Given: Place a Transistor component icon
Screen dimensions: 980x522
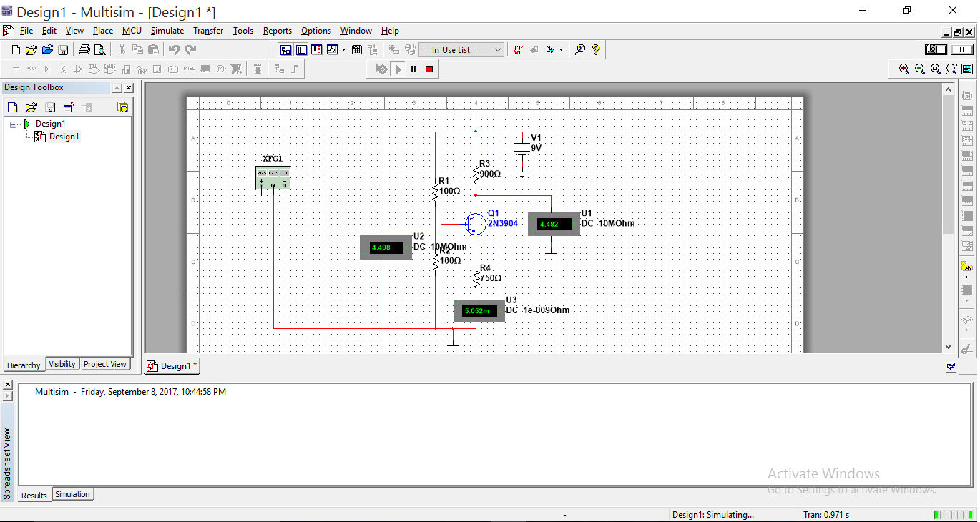Looking at the screenshot, I should point(63,69).
